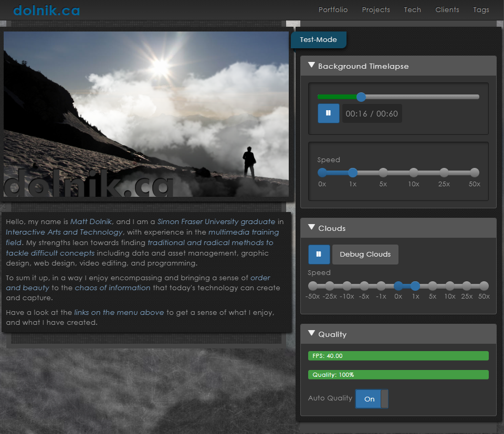Set timelapse speed to 50x

pyautogui.click(x=475, y=173)
